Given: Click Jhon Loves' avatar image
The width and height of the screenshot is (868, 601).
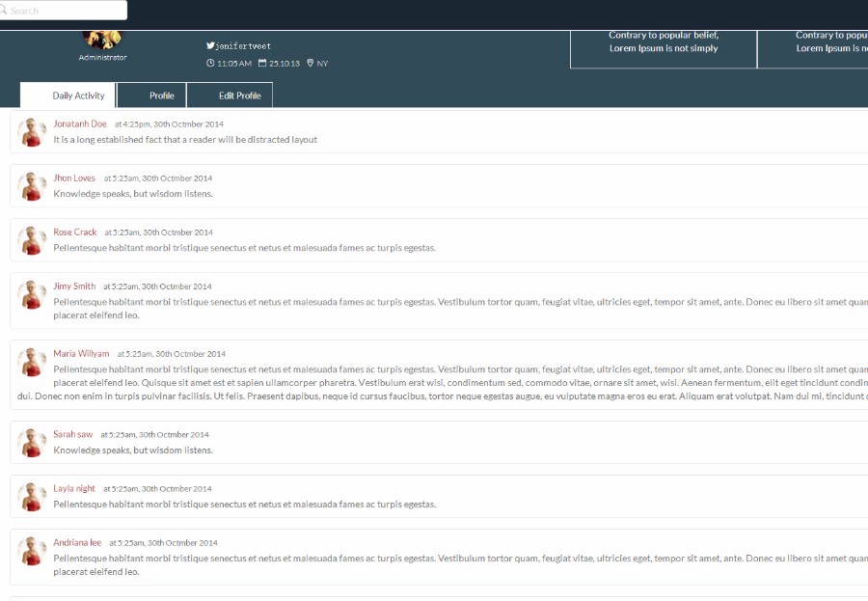Looking at the screenshot, I should coord(32,186).
